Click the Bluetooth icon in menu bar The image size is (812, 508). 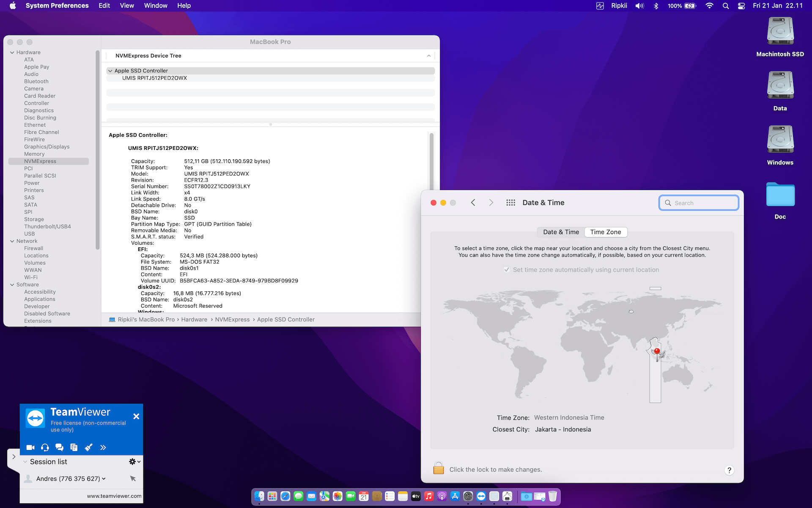tap(656, 6)
